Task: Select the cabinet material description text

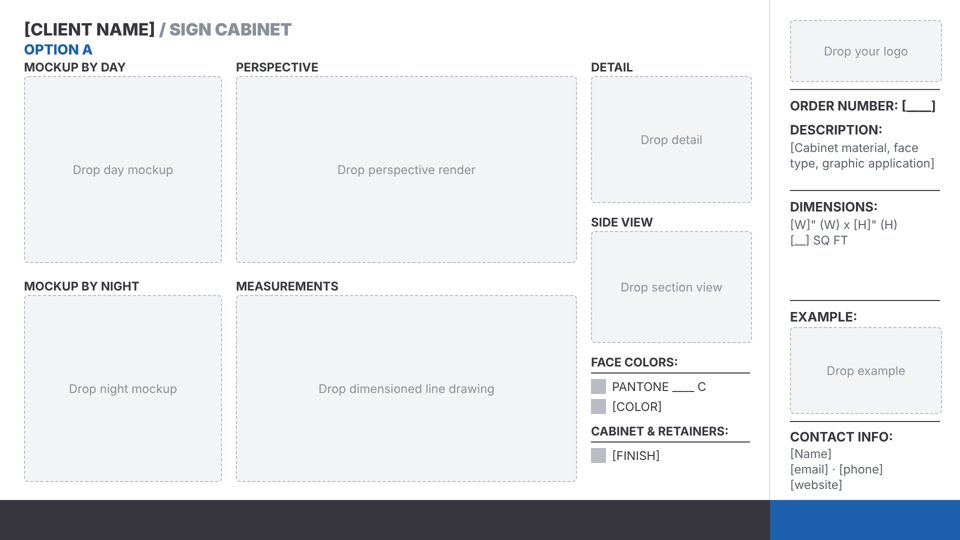Action: point(862,156)
